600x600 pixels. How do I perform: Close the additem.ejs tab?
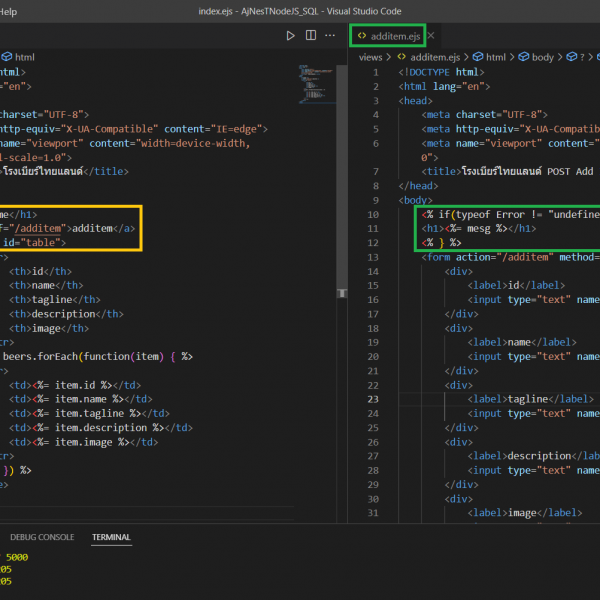[x=431, y=36]
